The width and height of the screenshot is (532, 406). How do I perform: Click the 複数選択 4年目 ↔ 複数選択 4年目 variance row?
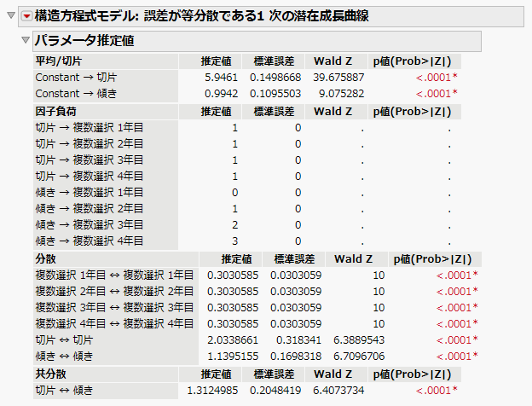coord(115,324)
